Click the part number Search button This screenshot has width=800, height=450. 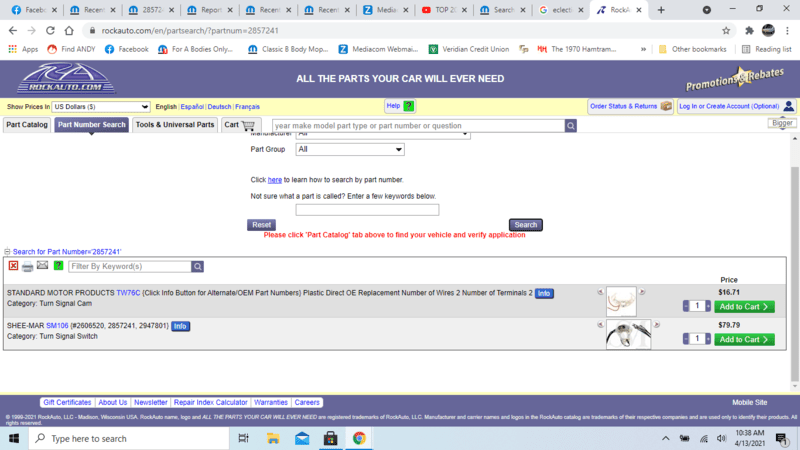coord(526,225)
